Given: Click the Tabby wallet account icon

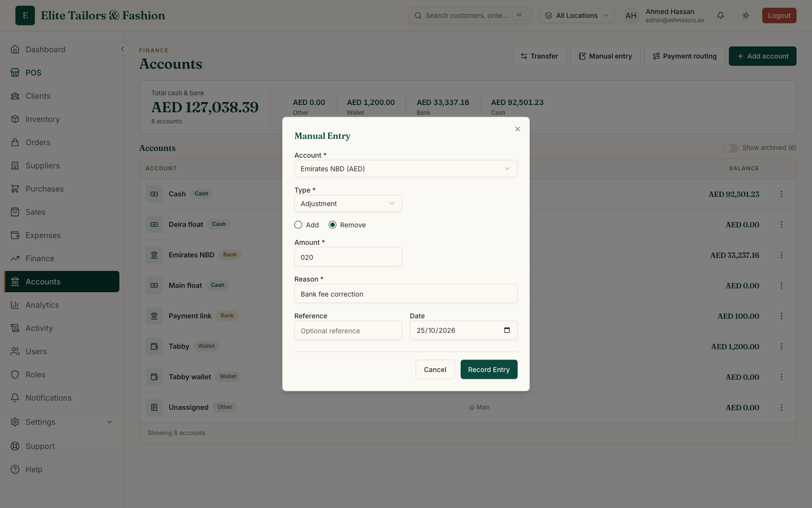Looking at the screenshot, I should click(154, 377).
